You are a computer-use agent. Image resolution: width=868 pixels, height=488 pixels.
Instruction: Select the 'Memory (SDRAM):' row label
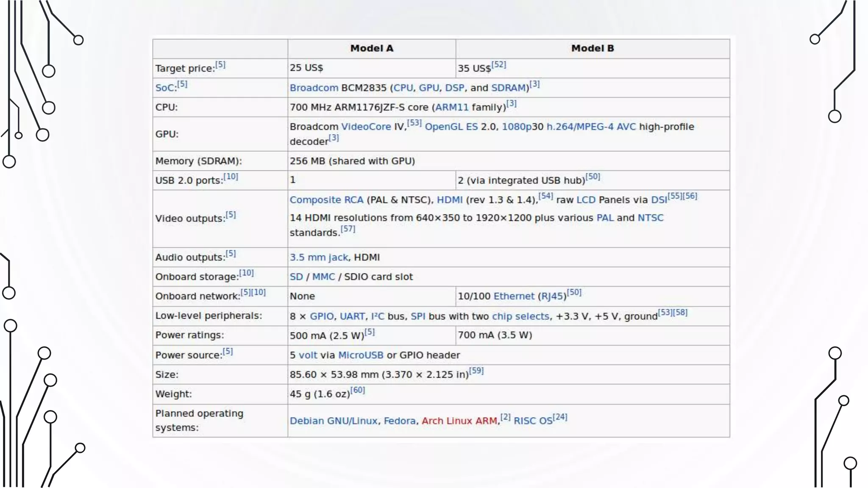pos(198,161)
